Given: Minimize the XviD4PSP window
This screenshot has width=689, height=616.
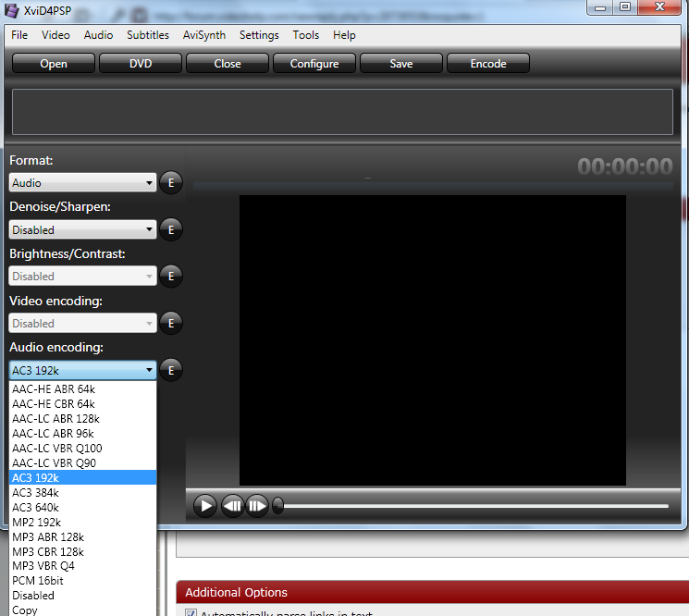Looking at the screenshot, I should point(600,7).
